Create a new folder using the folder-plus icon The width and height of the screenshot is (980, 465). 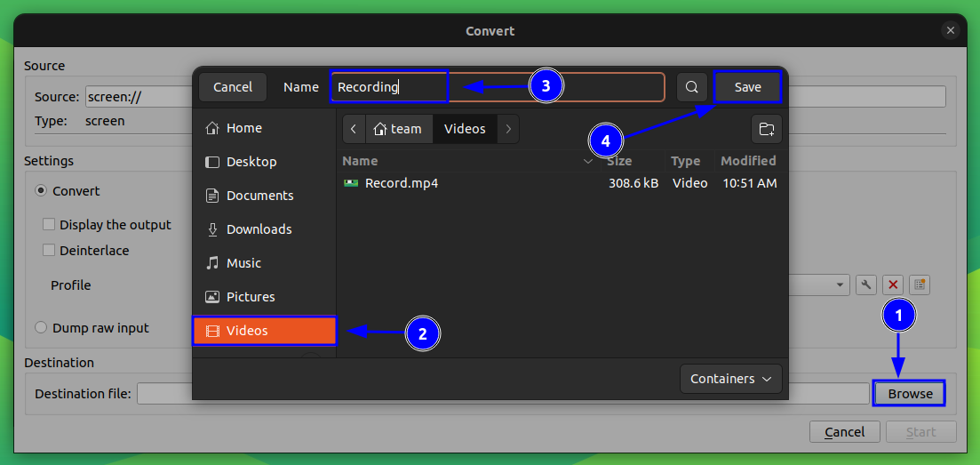tap(766, 129)
